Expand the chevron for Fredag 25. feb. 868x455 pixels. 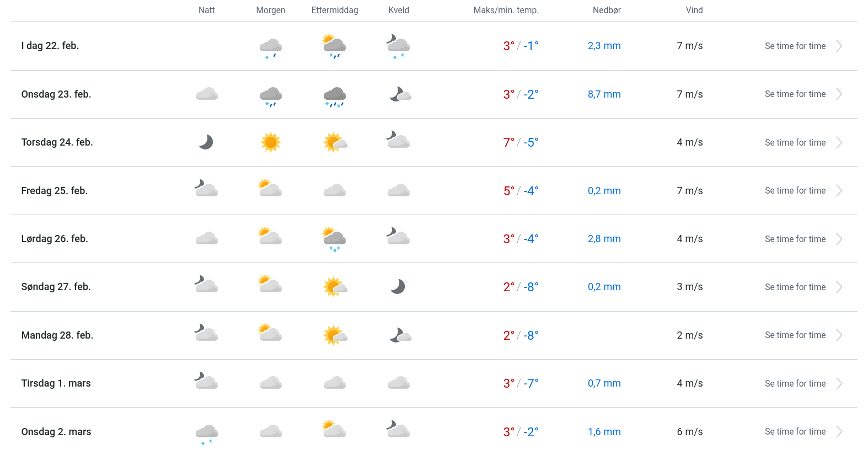[x=839, y=191]
